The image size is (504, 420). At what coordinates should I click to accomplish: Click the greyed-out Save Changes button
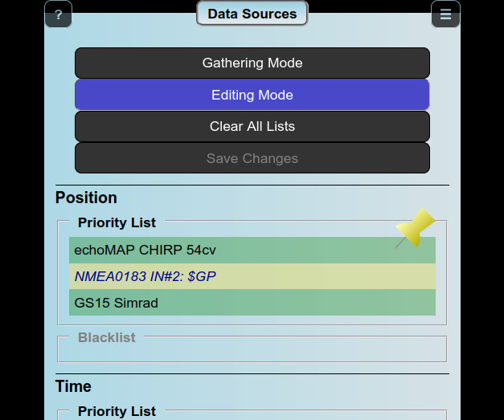coord(252,158)
